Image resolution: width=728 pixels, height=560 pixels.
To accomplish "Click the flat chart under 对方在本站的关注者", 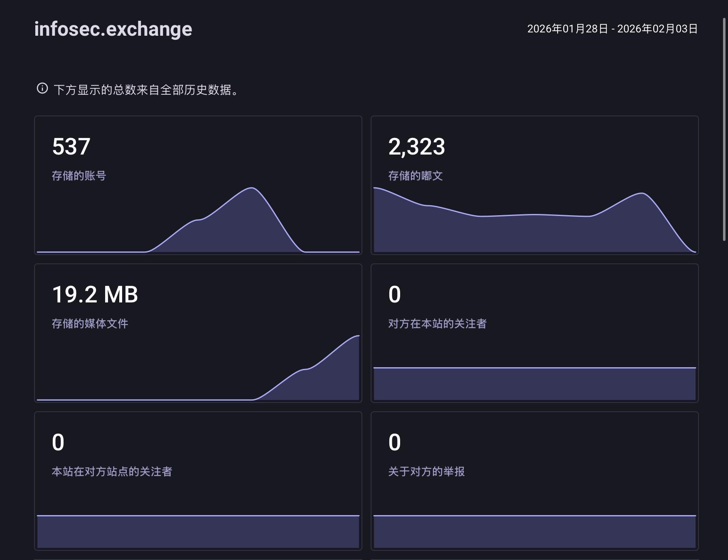I will coord(534,384).
